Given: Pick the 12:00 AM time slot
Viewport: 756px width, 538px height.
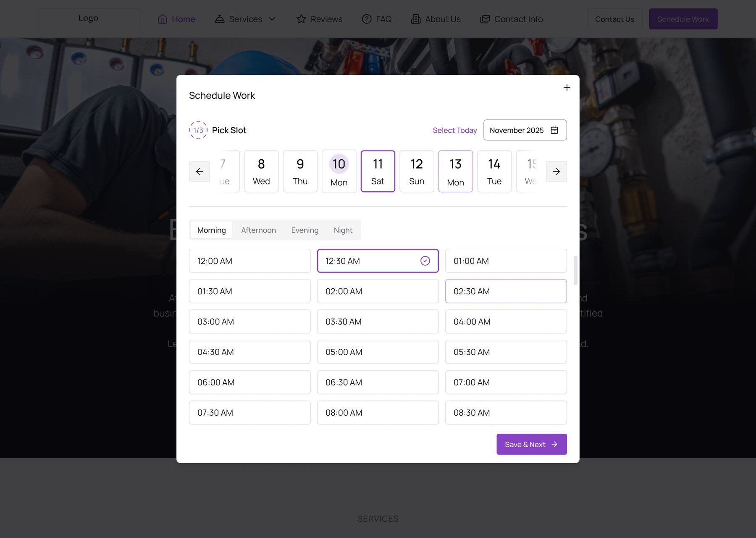Looking at the screenshot, I should point(250,261).
